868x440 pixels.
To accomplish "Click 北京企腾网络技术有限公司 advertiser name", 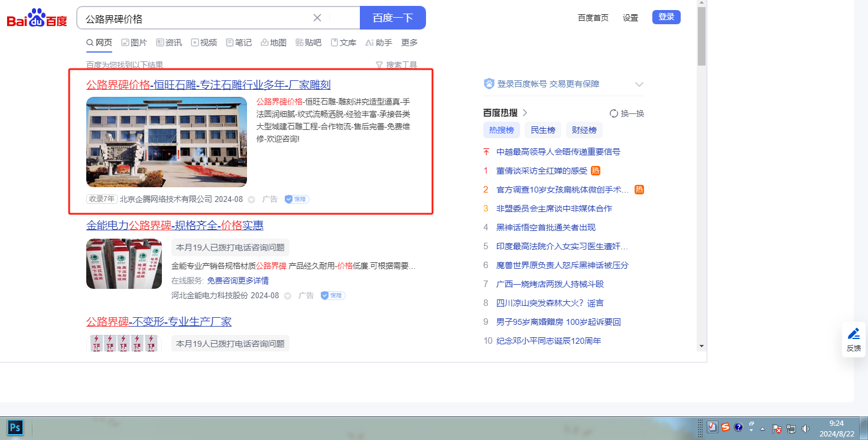I will click(166, 200).
